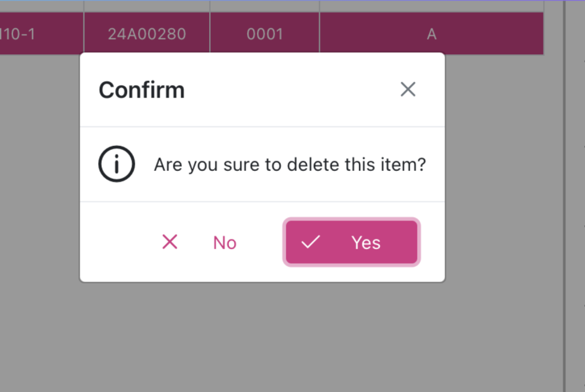Cancel deletion by pressing No
This screenshot has width=585, height=392.
click(x=225, y=243)
